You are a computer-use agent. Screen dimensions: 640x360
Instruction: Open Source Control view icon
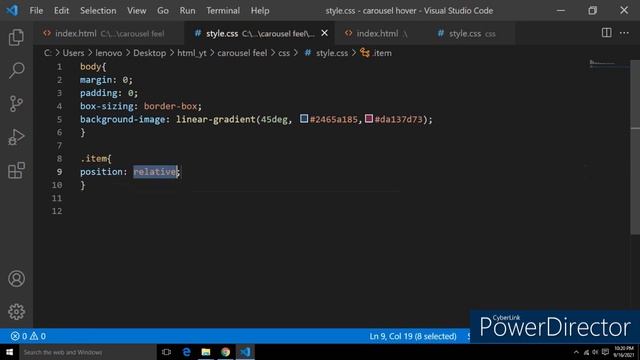click(x=16, y=104)
